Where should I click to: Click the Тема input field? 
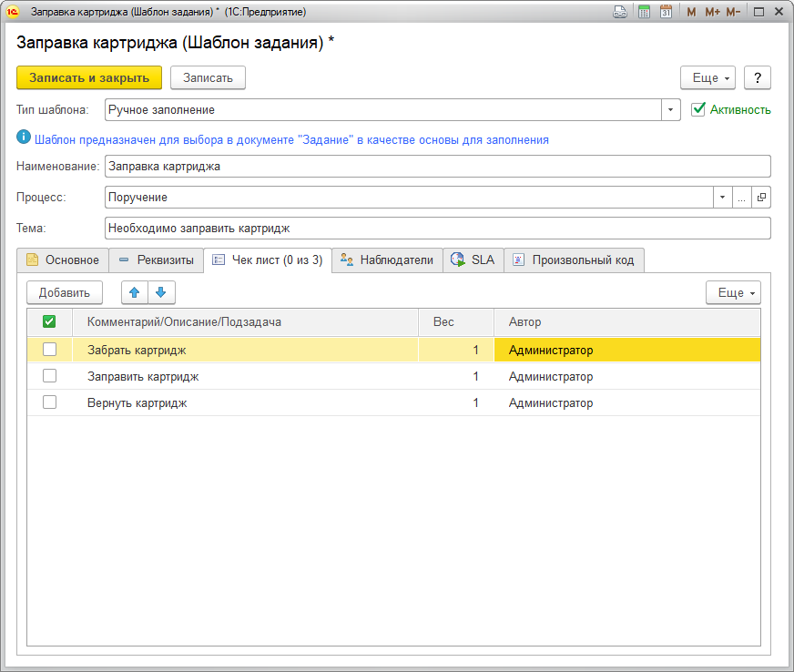click(437, 229)
